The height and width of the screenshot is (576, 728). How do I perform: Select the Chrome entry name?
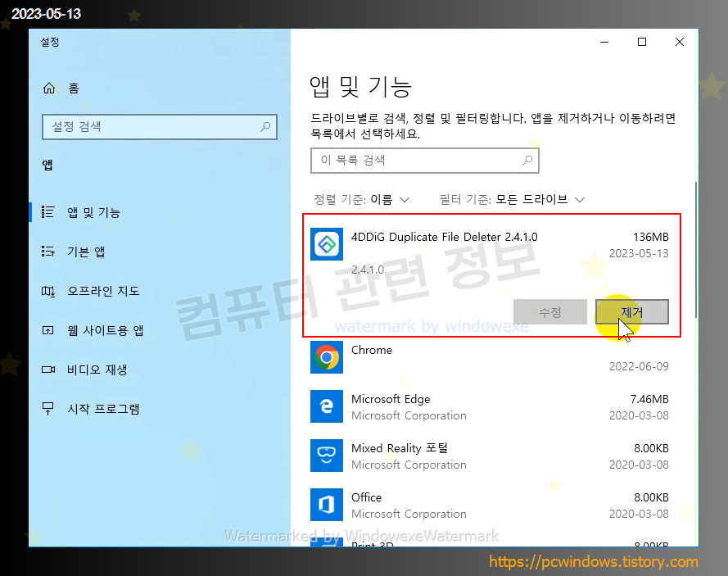click(x=372, y=350)
